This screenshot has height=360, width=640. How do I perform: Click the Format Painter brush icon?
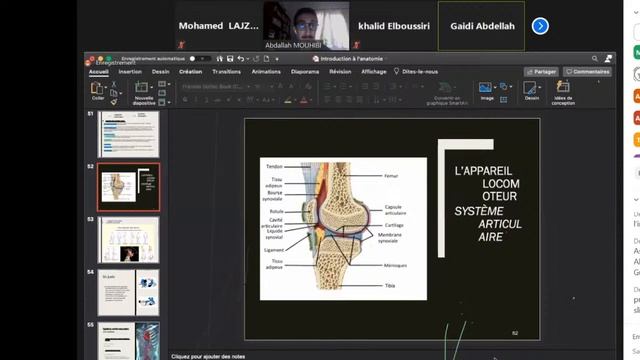(x=113, y=102)
